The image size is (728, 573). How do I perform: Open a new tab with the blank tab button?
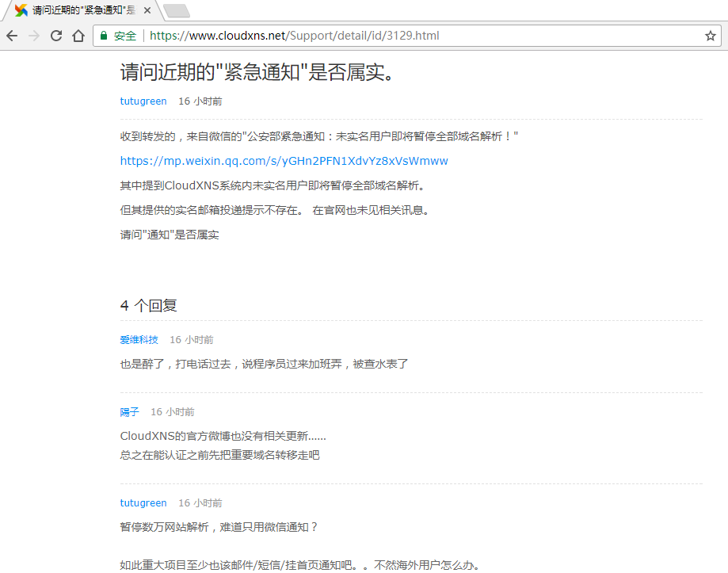[177, 10]
